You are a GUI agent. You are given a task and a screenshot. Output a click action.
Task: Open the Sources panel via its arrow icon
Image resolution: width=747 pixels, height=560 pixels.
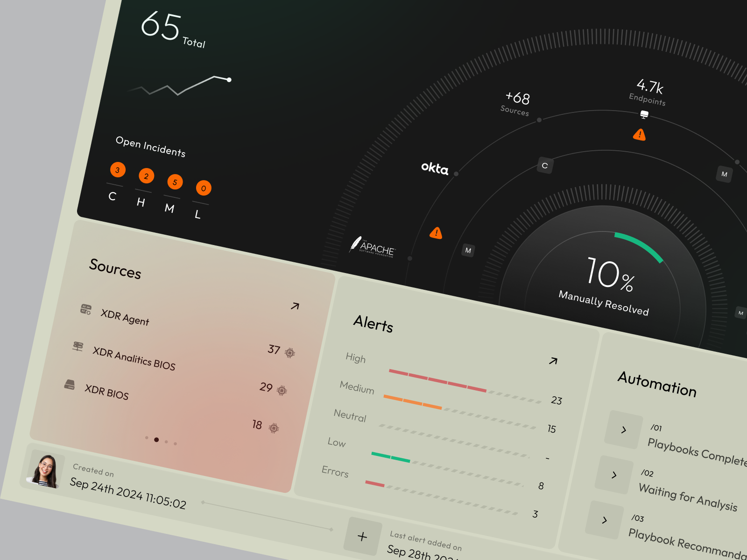coord(296,307)
